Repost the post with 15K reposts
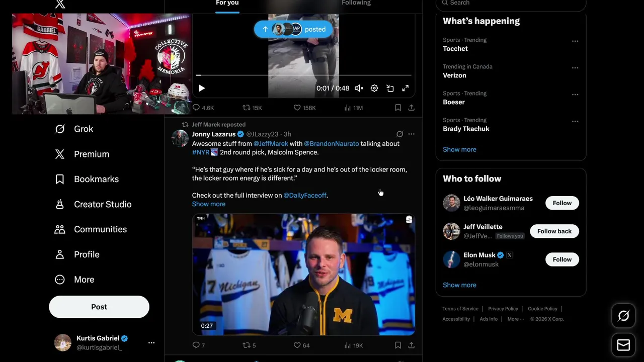Viewport: 644px width, 362px height. coord(252,108)
